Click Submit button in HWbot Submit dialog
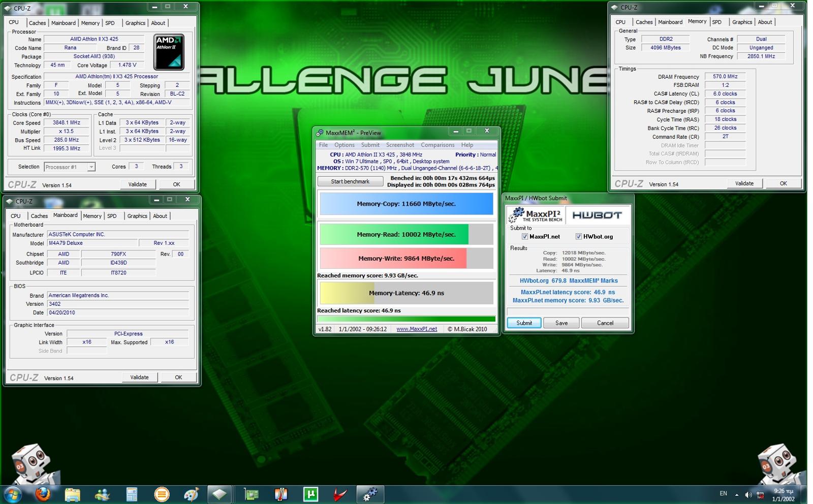813x504 pixels. coord(524,323)
